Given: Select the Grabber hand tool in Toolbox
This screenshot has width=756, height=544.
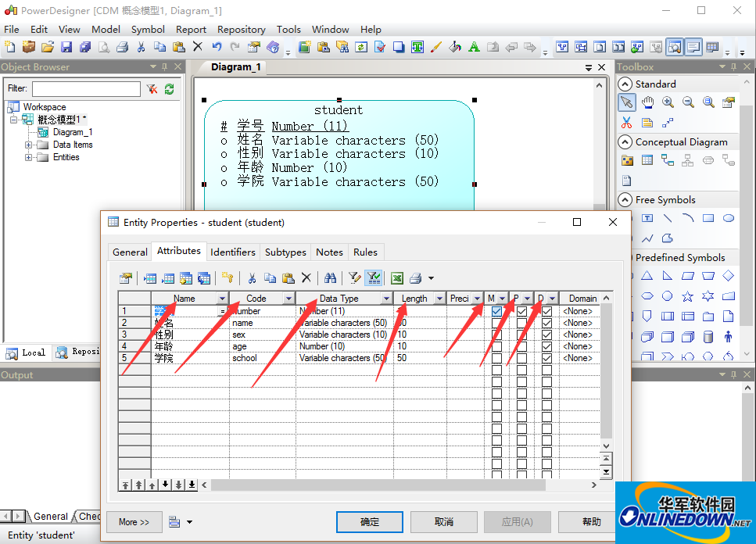Looking at the screenshot, I should coord(647,102).
